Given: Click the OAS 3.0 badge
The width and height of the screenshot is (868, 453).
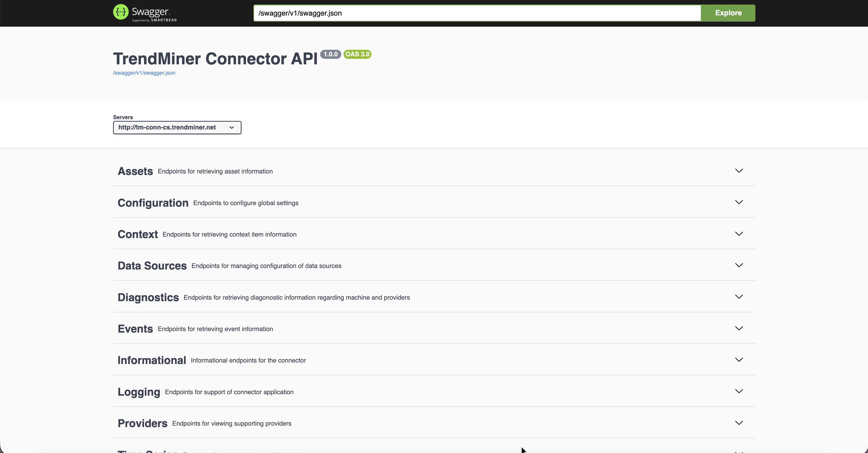Looking at the screenshot, I should coord(357,54).
